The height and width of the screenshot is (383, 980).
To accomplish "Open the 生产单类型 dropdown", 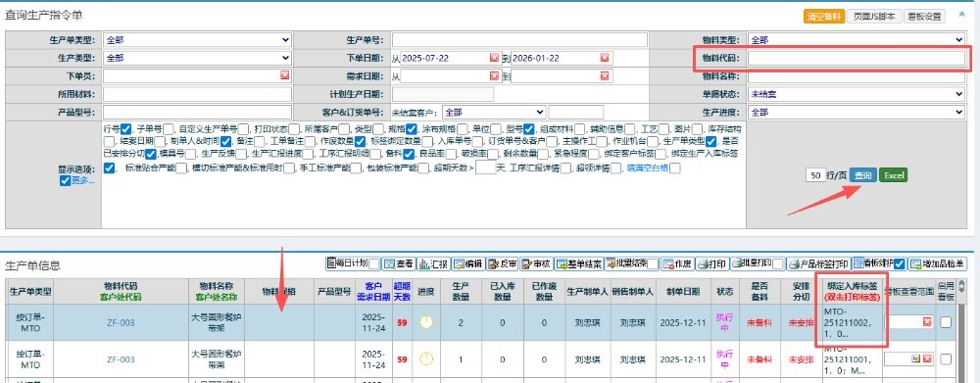I will 197,40.
